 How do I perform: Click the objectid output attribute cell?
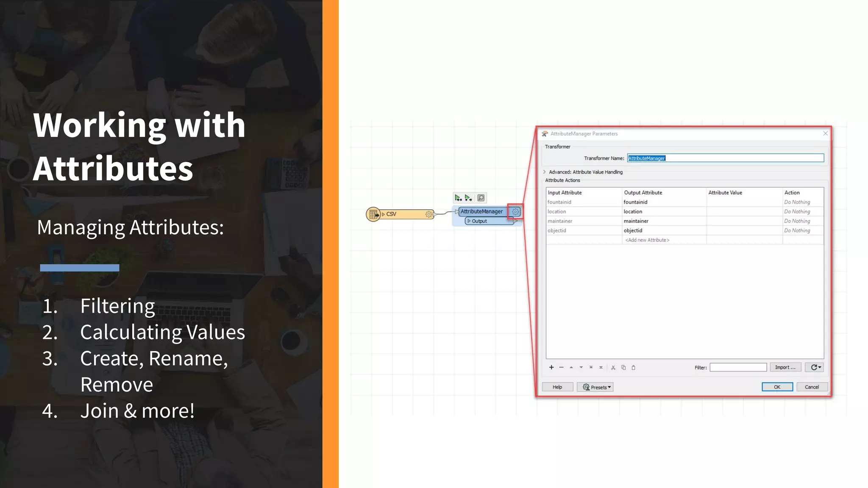click(664, 230)
